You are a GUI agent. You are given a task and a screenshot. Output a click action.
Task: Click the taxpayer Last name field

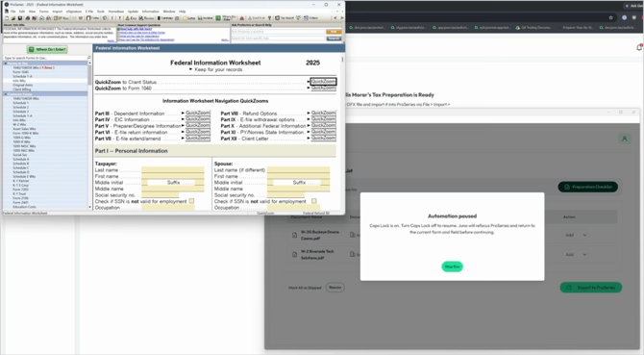pyautogui.click(x=172, y=169)
